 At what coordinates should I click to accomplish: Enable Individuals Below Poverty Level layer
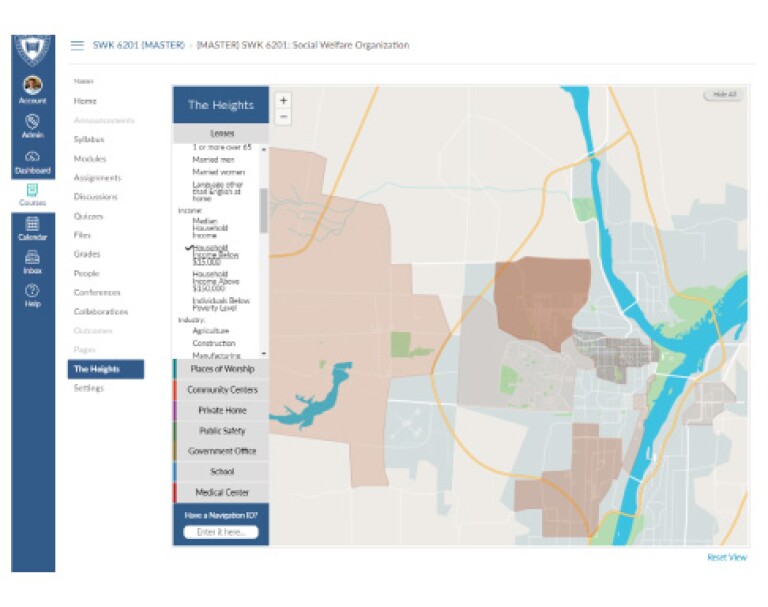220,303
